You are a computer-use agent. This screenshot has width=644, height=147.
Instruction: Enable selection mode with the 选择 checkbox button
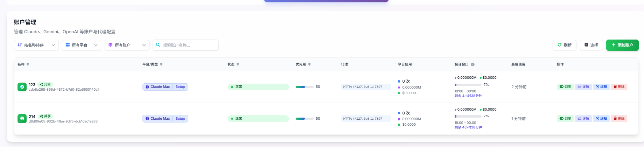pos(591,45)
